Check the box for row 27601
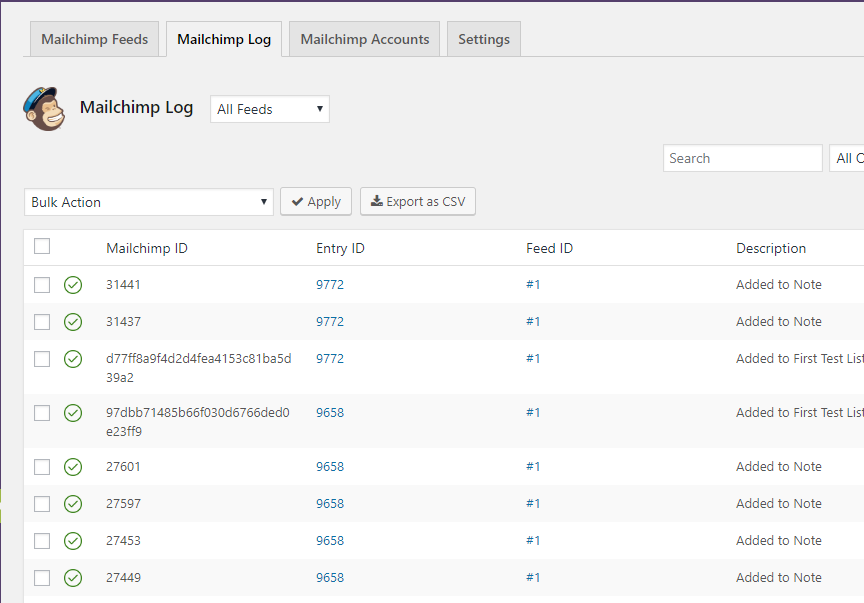 pyautogui.click(x=42, y=467)
